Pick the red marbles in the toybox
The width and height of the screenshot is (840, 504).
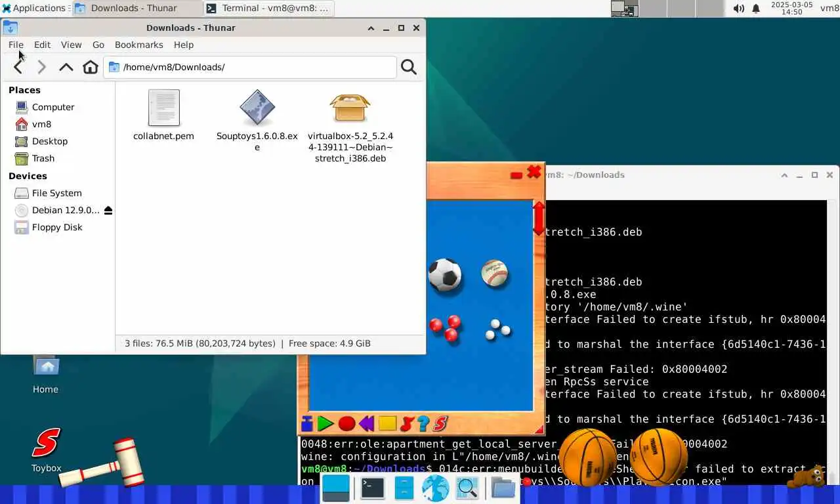click(446, 327)
